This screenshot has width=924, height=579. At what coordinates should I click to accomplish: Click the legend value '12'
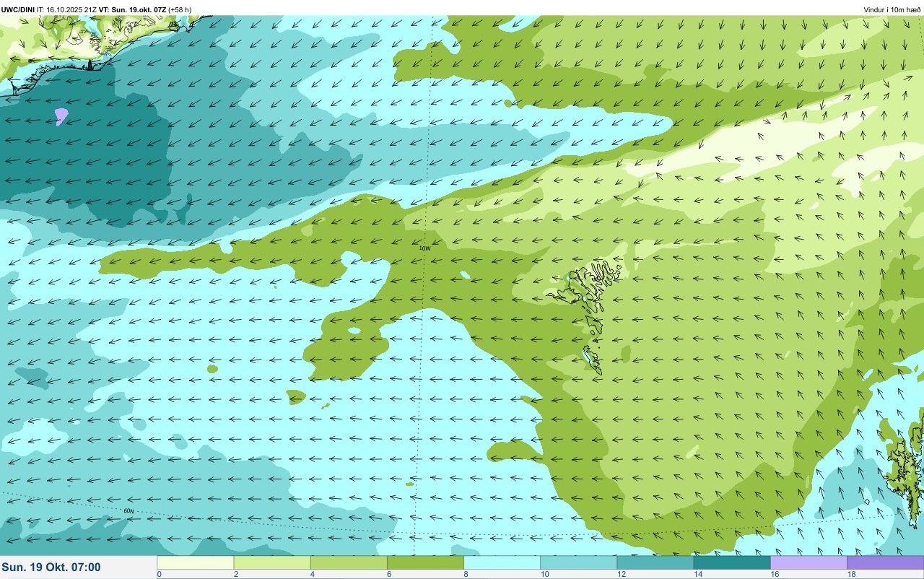[620, 575]
